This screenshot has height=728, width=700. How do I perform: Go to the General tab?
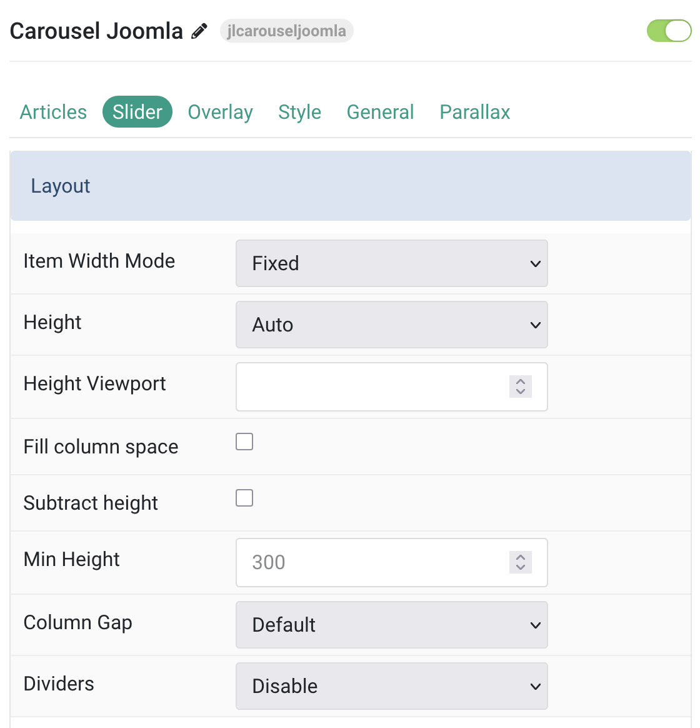click(381, 112)
